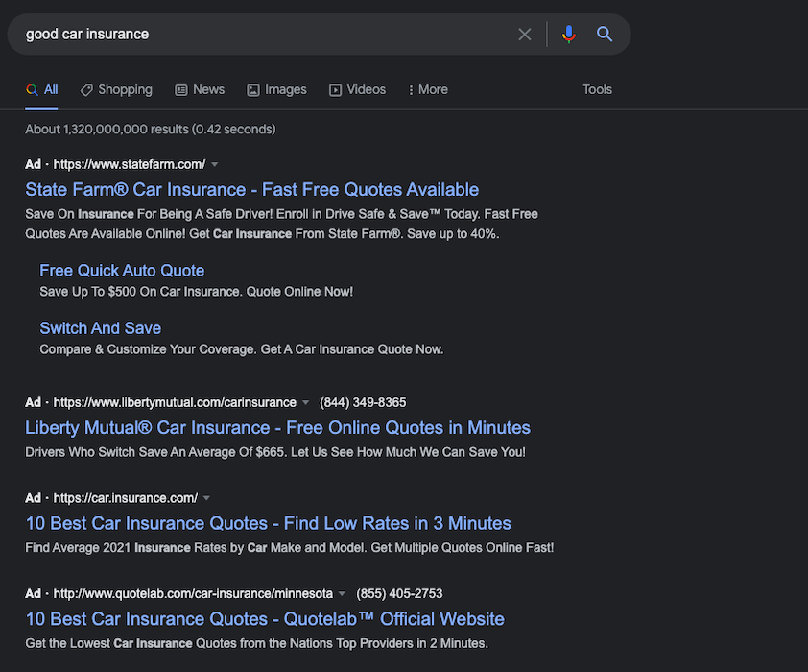Screen dimensions: 808x672
Task: Clear the search box with the X icon
Action: click(525, 35)
